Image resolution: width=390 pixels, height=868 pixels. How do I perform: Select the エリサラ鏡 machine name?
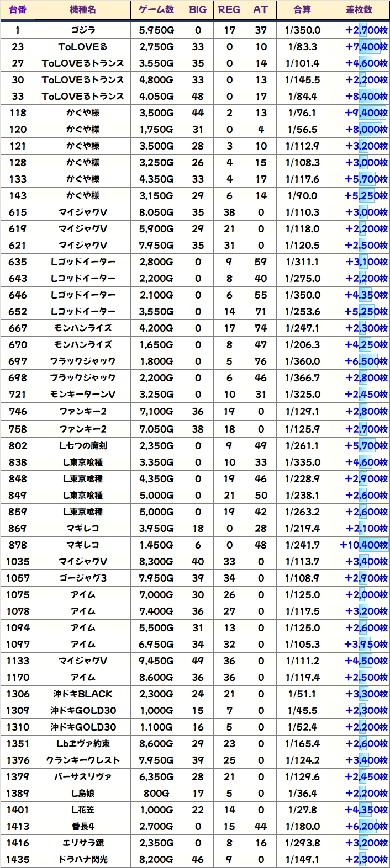pos(83,843)
